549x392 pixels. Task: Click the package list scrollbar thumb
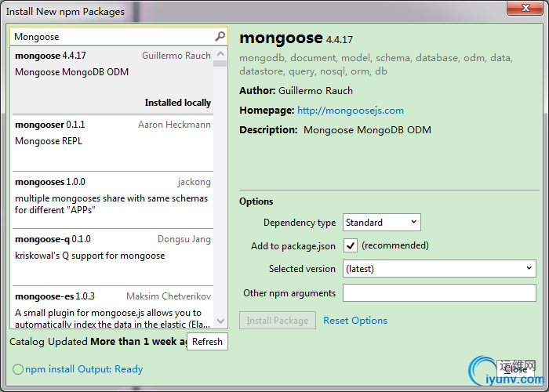point(220,64)
